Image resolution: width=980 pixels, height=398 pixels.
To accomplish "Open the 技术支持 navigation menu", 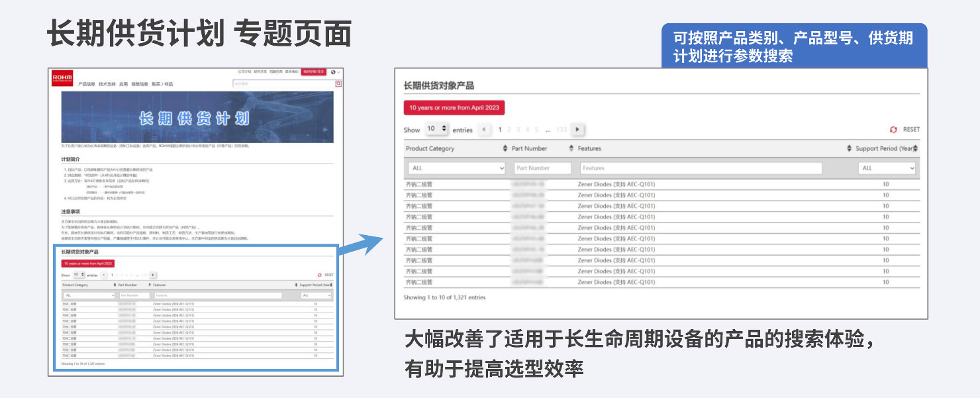I will [x=107, y=84].
